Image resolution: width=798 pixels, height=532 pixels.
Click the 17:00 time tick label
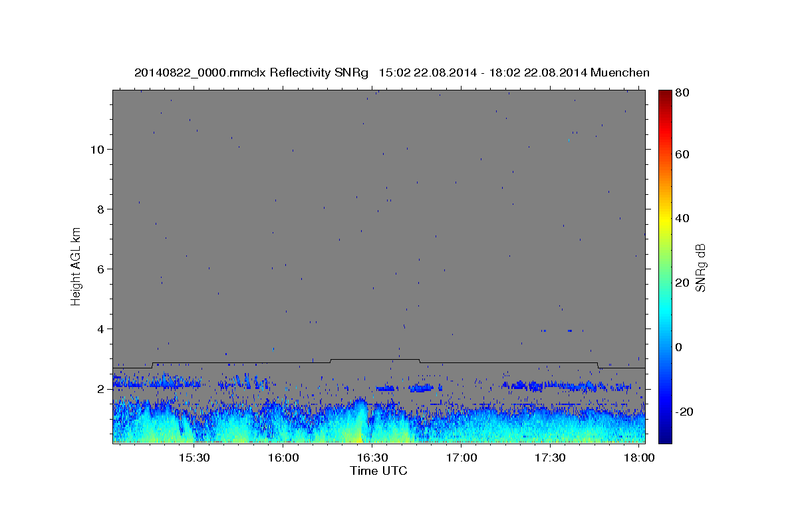(461, 458)
